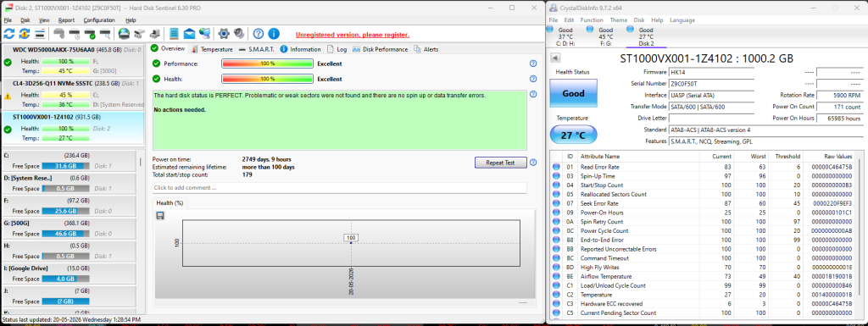Open the configuration gear icon
Viewport: 868px width, 326px height.
coord(224,34)
